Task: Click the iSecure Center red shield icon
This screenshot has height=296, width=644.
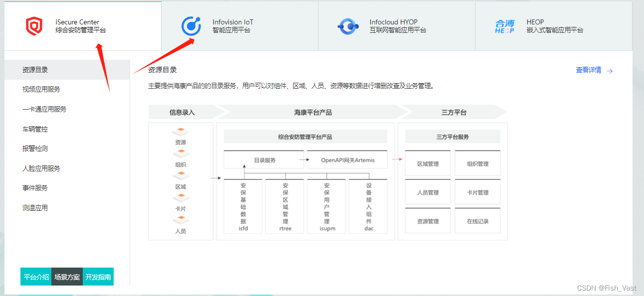Action: pyautogui.click(x=34, y=26)
